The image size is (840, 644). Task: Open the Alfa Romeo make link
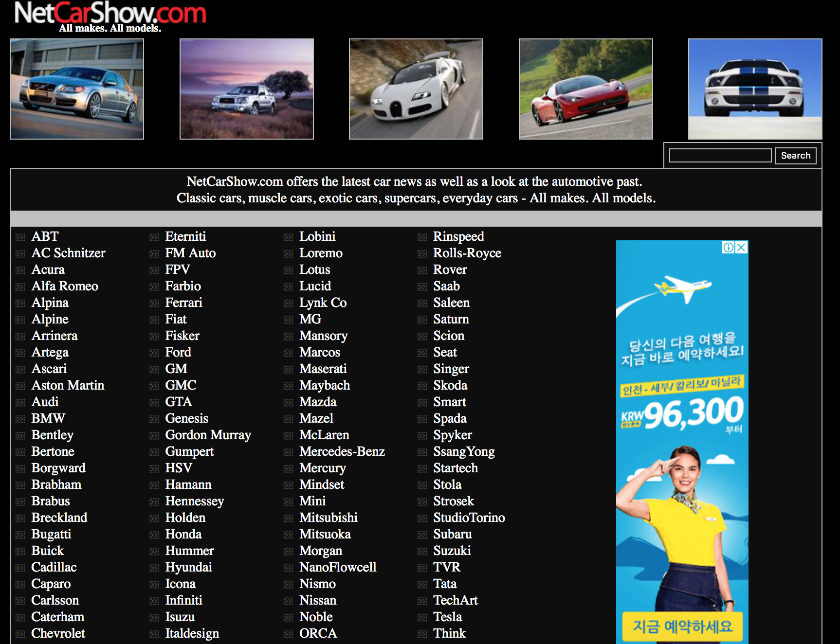(65, 286)
